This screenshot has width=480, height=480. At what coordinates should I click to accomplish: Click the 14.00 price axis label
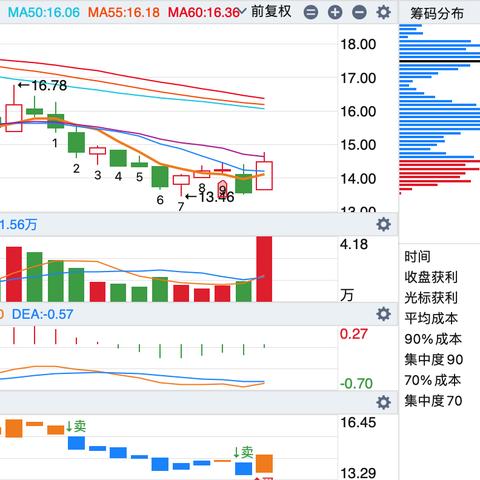(x=358, y=179)
